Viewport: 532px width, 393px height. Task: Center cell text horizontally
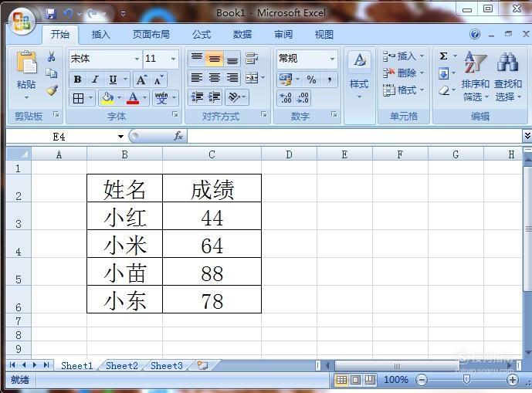(215, 78)
